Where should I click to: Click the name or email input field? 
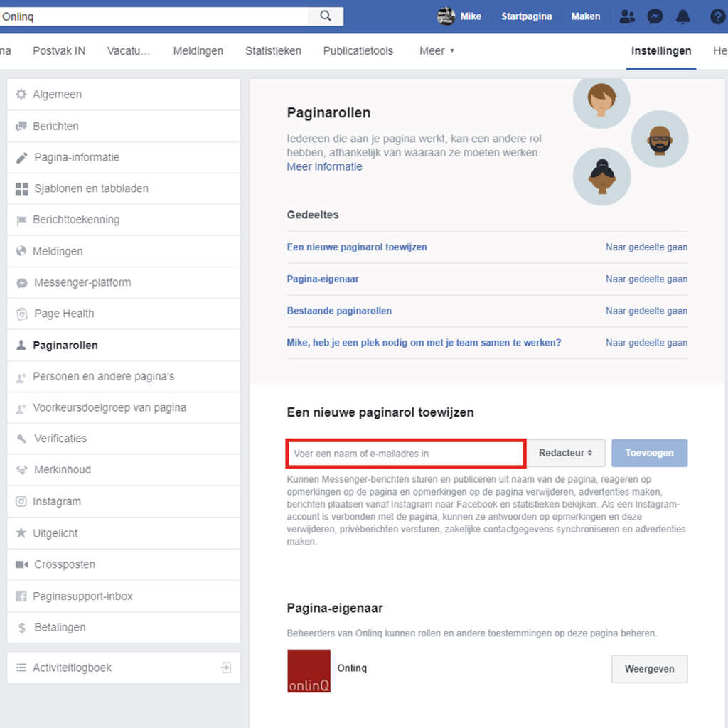pos(405,454)
